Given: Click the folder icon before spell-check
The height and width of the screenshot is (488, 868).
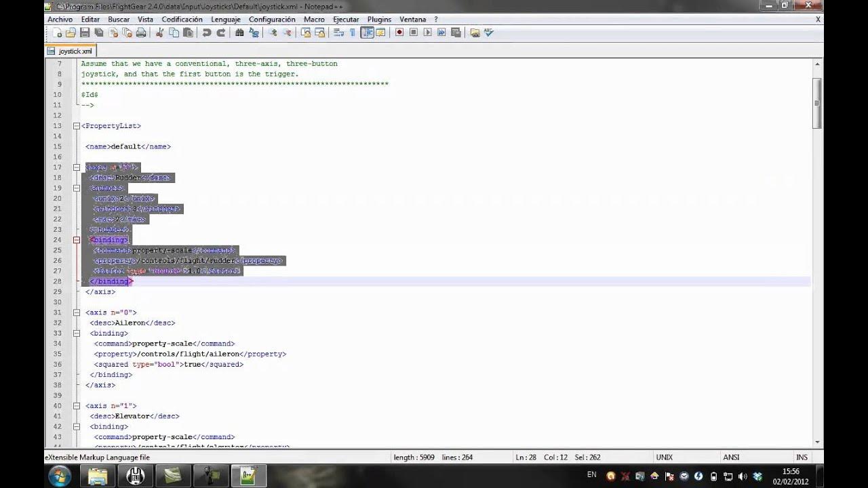Looking at the screenshot, I should tap(475, 33).
